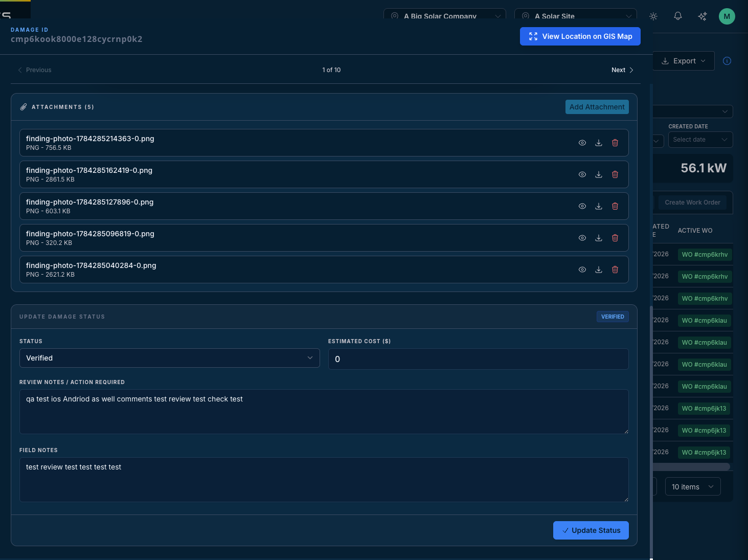Delete finding-photo-1784285096819-0.png attachment

pyautogui.click(x=615, y=238)
